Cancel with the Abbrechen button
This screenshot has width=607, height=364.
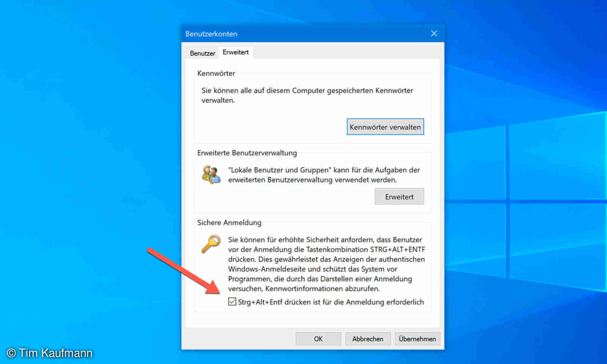click(368, 339)
